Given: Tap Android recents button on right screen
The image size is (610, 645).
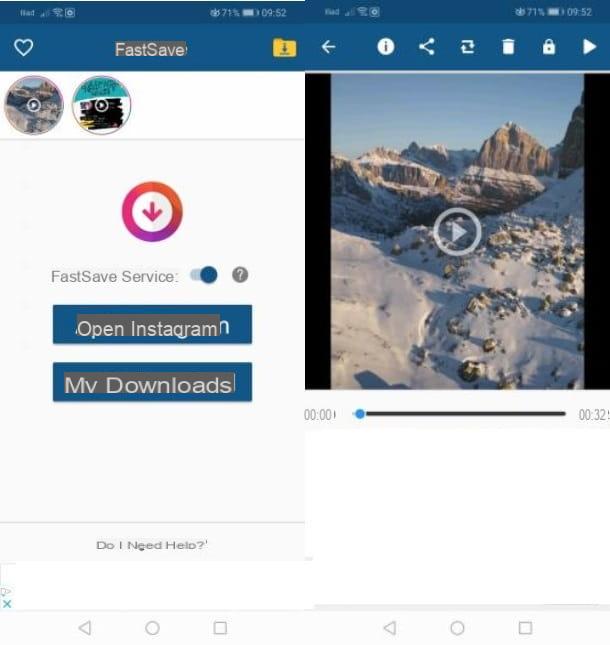Looking at the screenshot, I should point(525,628).
